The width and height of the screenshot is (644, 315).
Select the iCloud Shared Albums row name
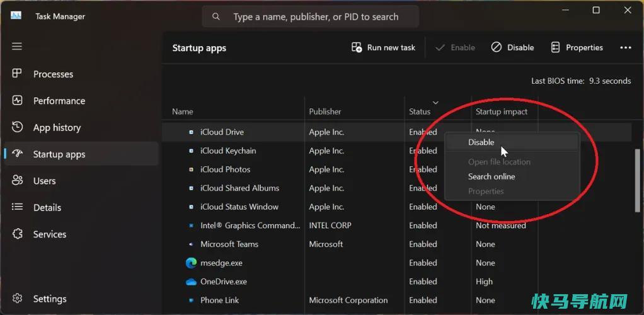(239, 188)
